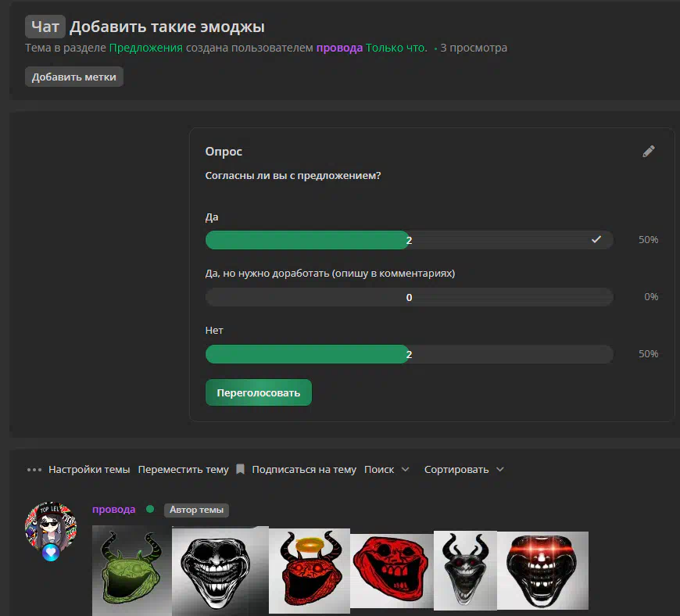Click the Опрос heading
Viewport: 680px width, 616px height.
point(224,152)
